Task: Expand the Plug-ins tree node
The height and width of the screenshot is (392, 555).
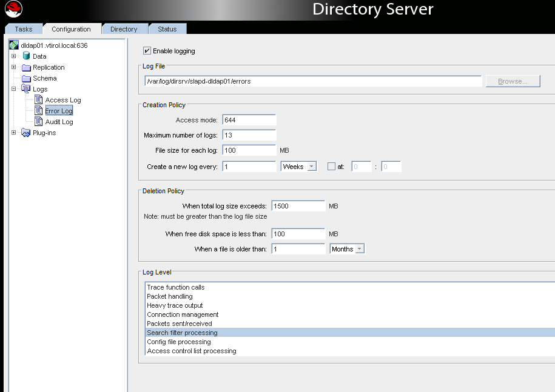Action: point(13,133)
